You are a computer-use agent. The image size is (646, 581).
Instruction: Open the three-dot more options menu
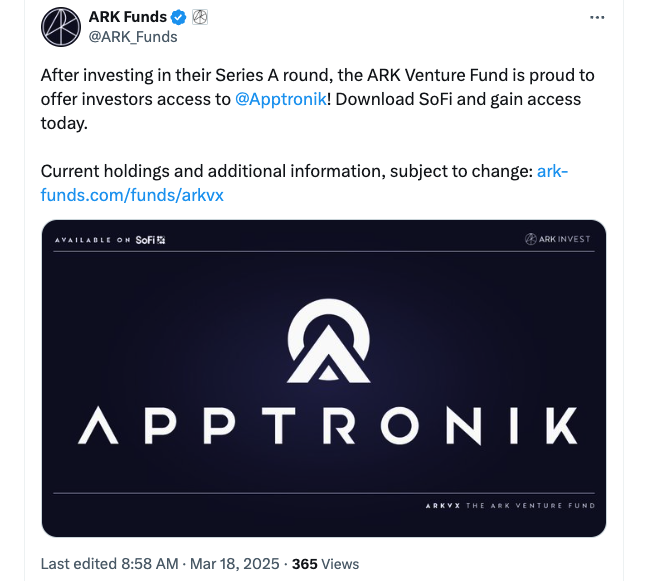(597, 18)
